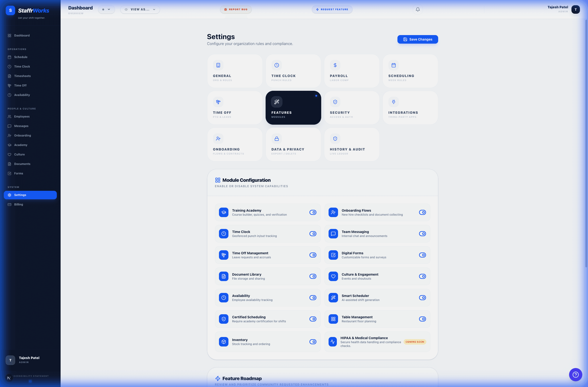Click the help button in the corner
Image resolution: width=588 pixels, height=387 pixels.
coord(575,375)
